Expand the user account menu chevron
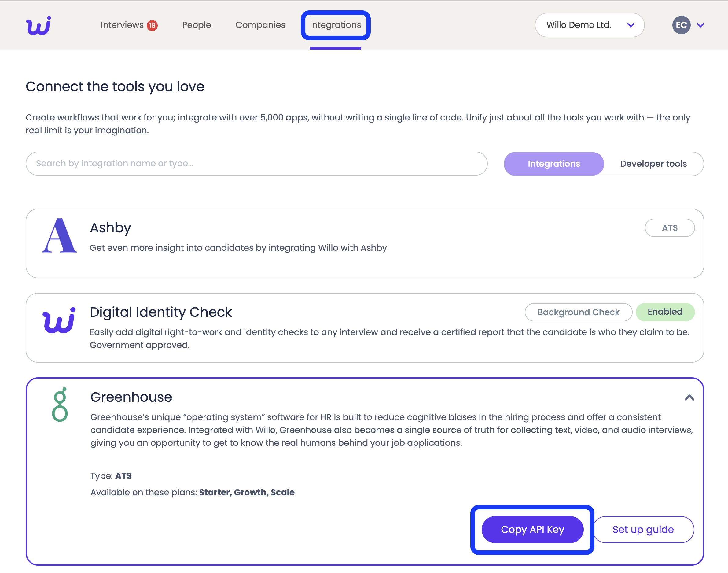This screenshot has width=728, height=573. (700, 25)
